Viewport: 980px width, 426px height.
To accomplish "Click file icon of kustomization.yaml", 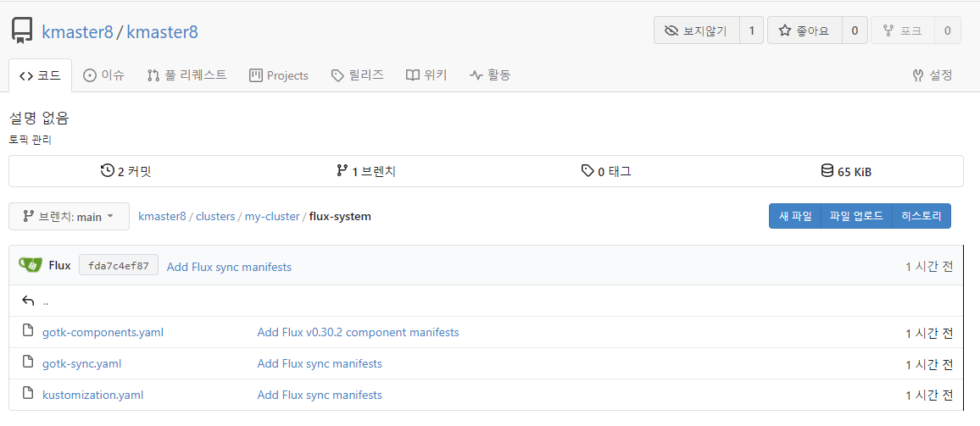I will [27, 393].
